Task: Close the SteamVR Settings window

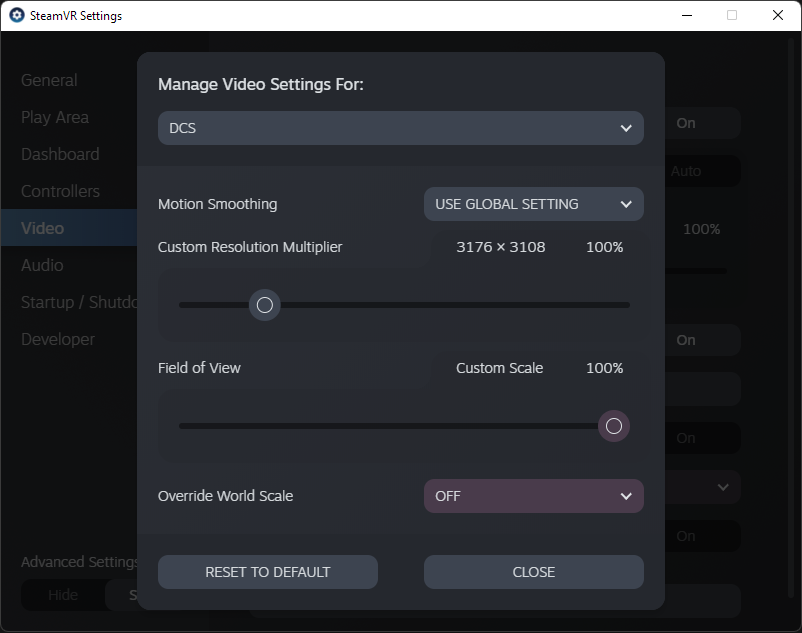Action: click(777, 15)
